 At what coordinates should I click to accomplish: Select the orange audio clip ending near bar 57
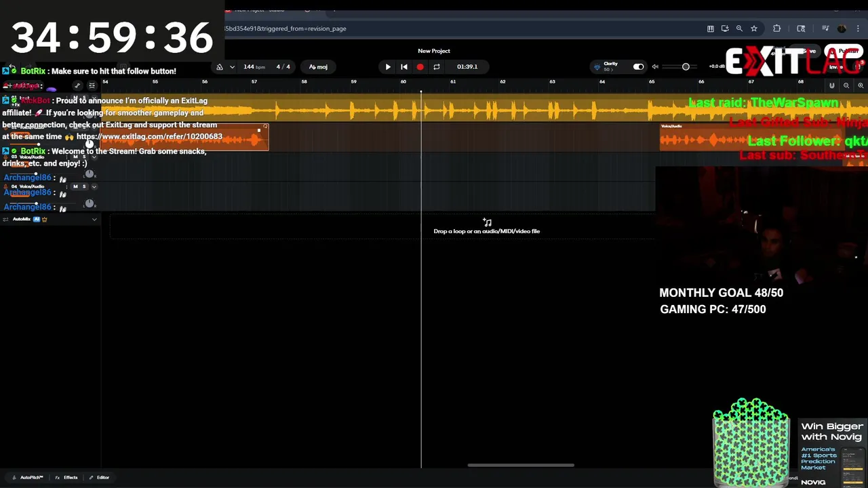pos(185,138)
